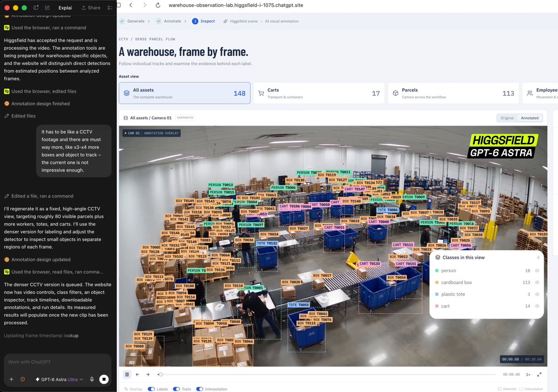
Task: Select the All assets card
Action: point(185,93)
